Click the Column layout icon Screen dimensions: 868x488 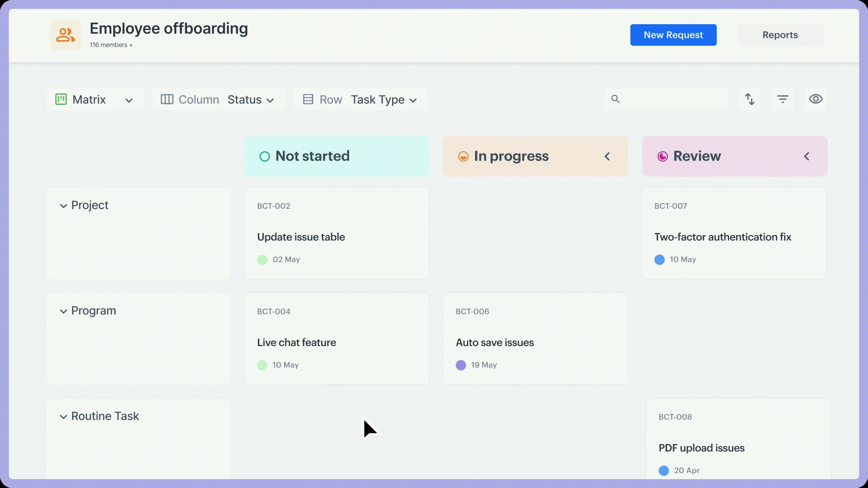tap(167, 99)
